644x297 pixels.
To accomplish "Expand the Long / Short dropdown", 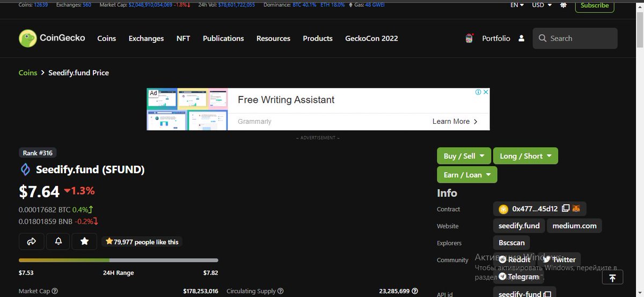I will click(525, 156).
